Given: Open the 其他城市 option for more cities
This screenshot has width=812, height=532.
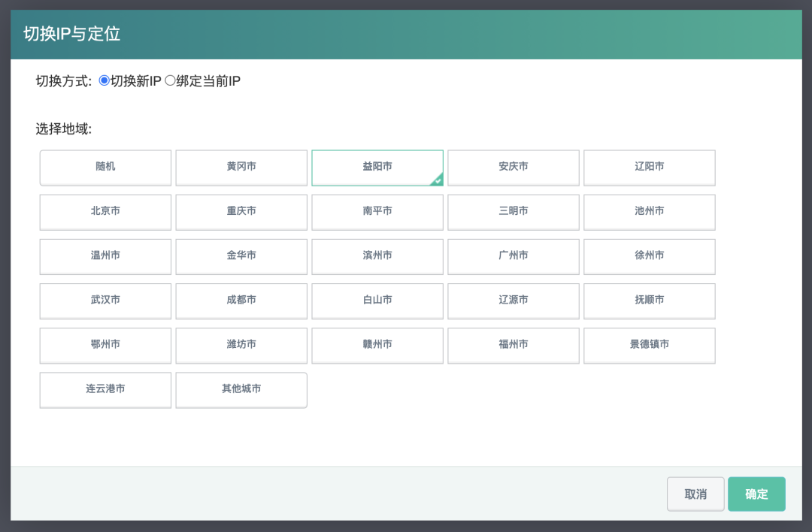Looking at the screenshot, I should coord(241,389).
